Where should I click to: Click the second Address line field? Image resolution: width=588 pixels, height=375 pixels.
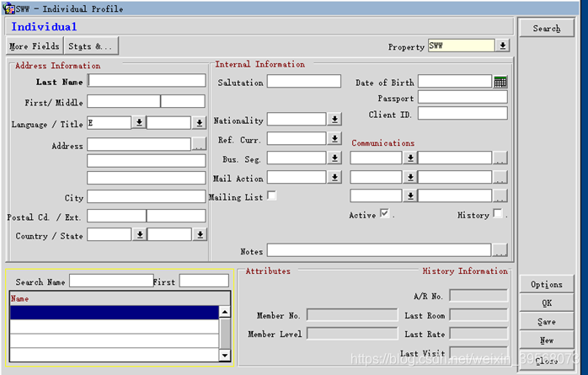(x=147, y=161)
